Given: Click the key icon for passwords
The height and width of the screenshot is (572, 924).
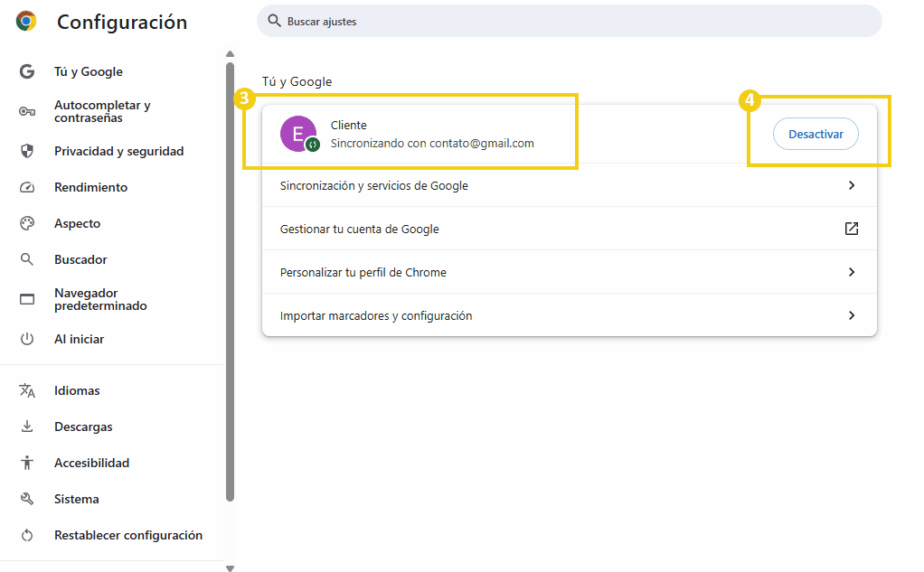Looking at the screenshot, I should click(x=27, y=111).
